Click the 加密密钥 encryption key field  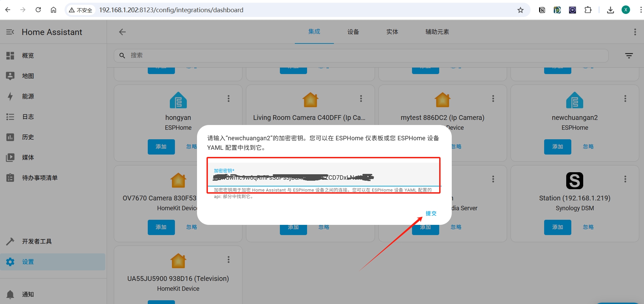click(324, 175)
